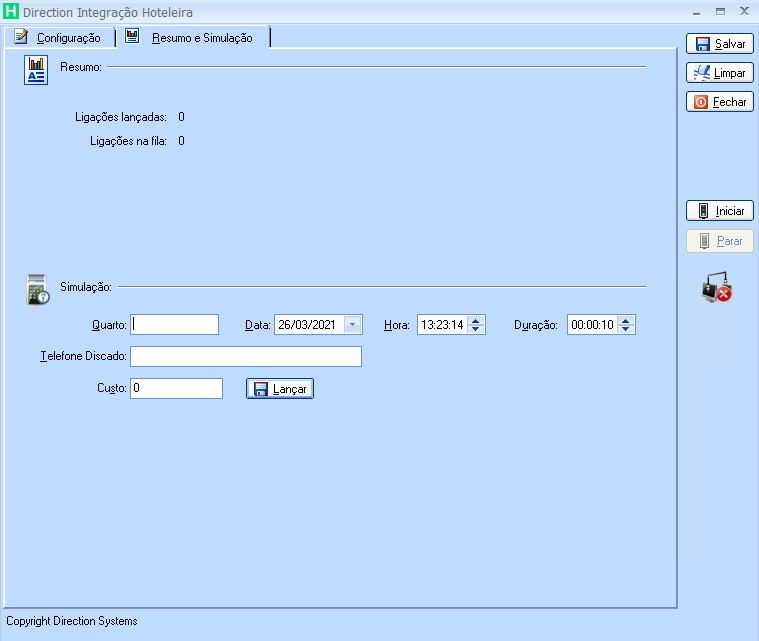Click the Limpar button

coord(720,73)
